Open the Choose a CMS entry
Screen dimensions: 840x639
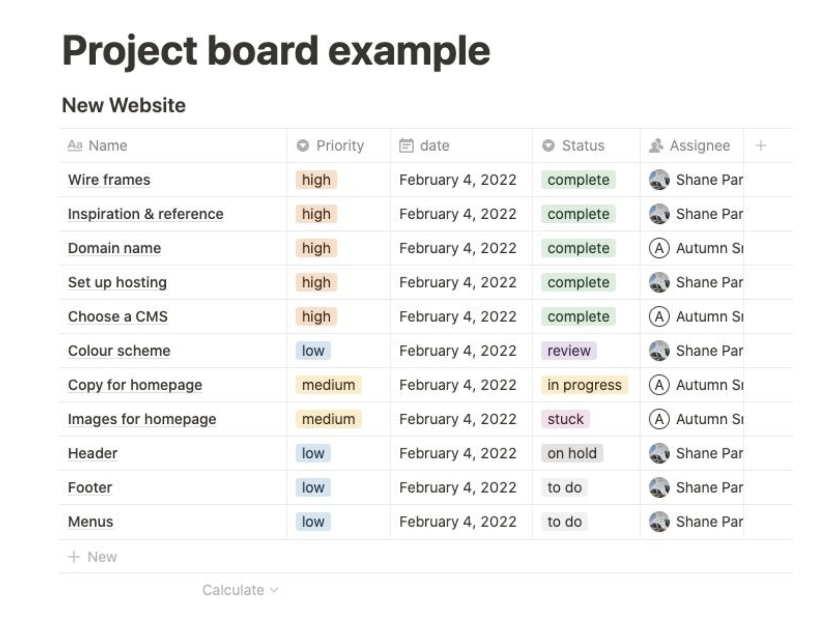pyautogui.click(x=118, y=316)
